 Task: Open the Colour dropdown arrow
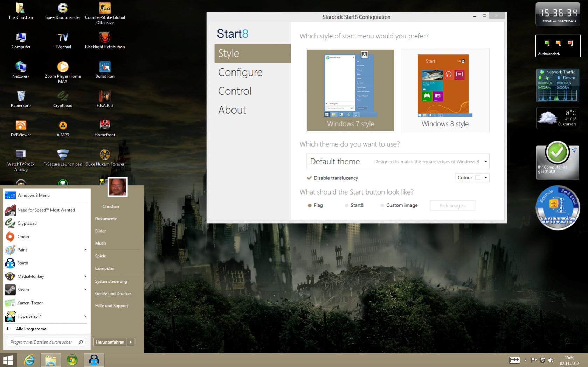486,178
